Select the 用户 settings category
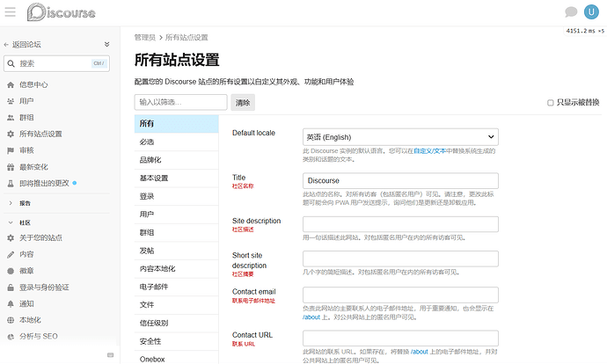Screen dimensions: 607x364 (x=177, y=215)
